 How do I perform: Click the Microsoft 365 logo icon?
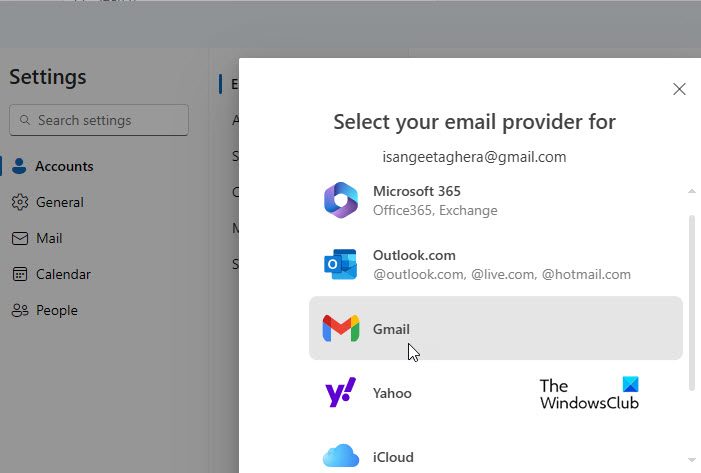[x=341, y=200]
